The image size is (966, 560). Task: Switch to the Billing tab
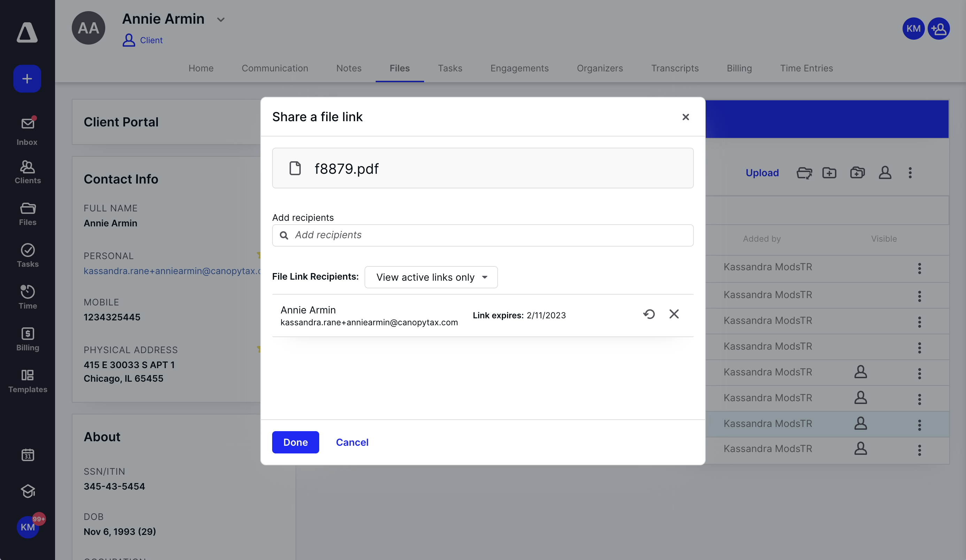[739, 67]
